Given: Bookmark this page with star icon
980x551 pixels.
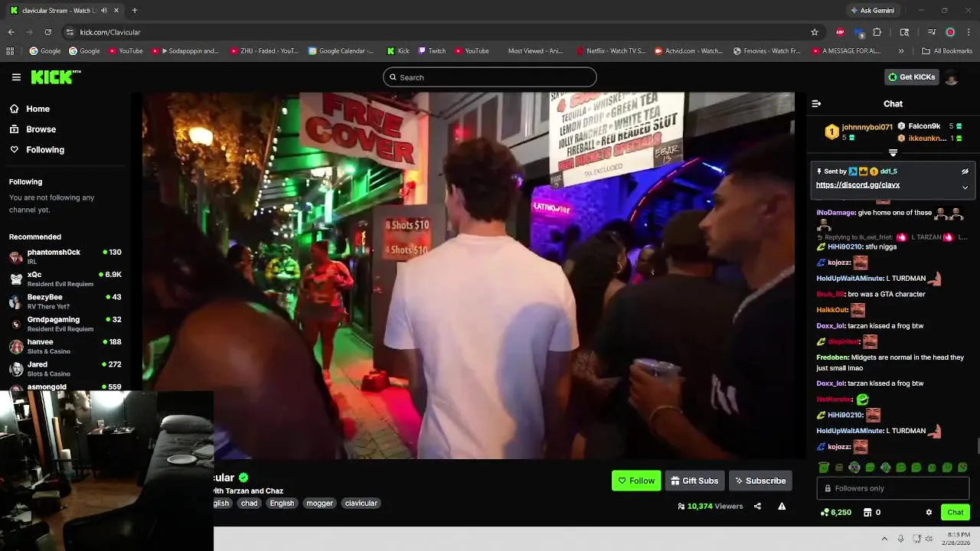Looking at the screenshot, I should click(x=815, y=32).
